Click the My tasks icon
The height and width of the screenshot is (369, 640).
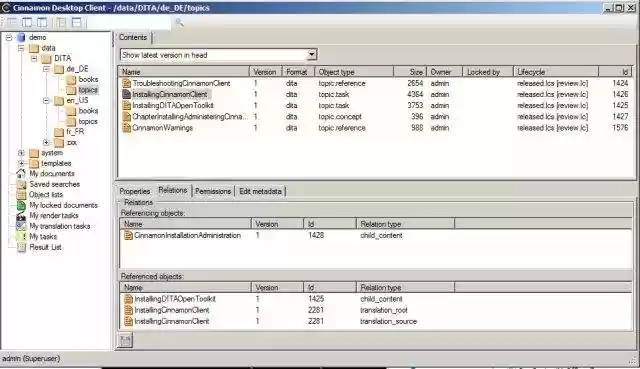click(x=21, y=237)
